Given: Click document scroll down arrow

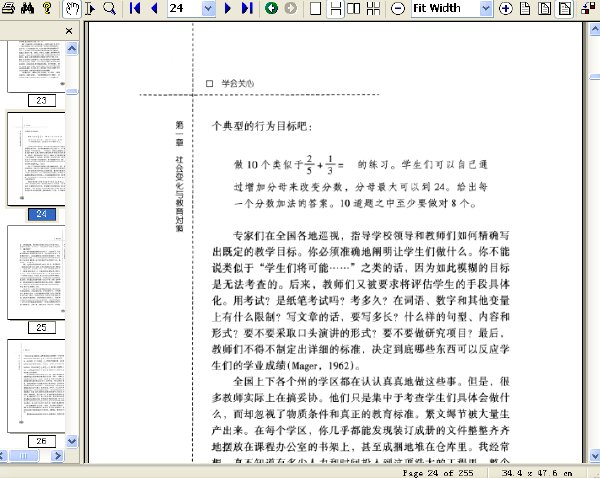Looking at the screenshot, I should [595, 456].
